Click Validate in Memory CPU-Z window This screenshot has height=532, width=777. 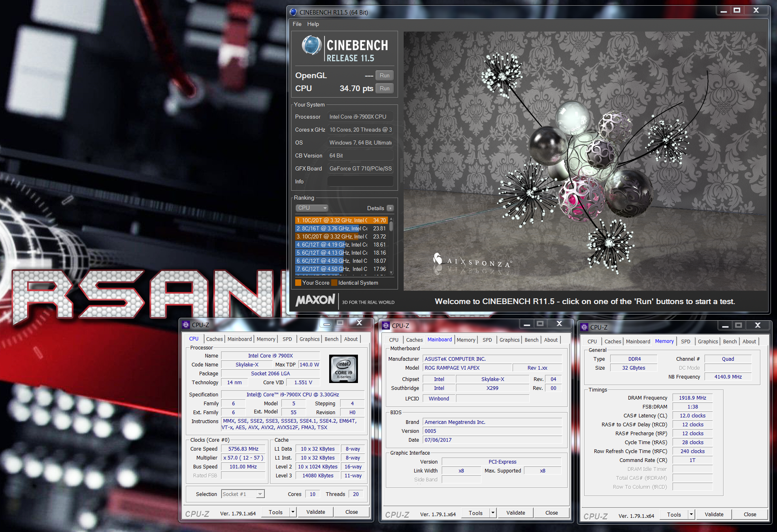[x=714, y=515]
